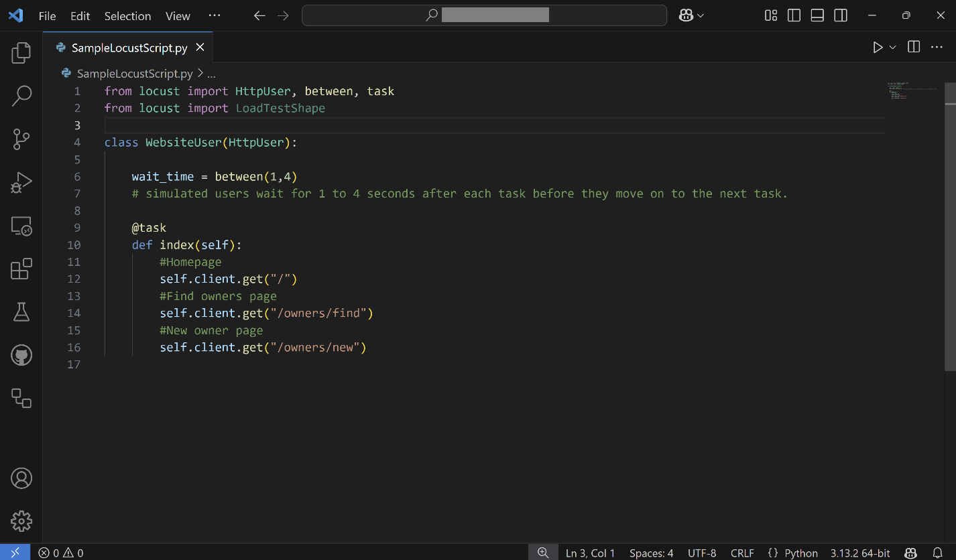956x560 pixels.
Task: Click the CRLF end-of-line indicator
Action: 742,553
